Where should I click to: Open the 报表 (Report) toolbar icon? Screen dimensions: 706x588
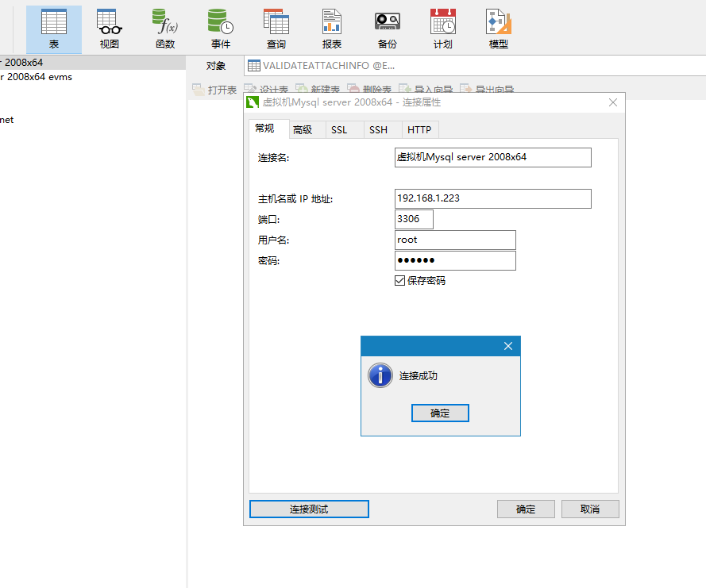coord(332,29)
